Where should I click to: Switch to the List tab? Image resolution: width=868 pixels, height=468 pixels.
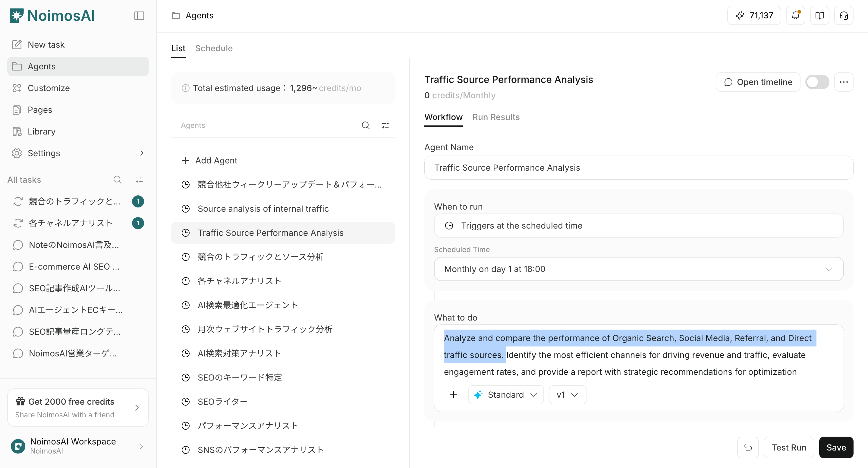tap(178, 48)
